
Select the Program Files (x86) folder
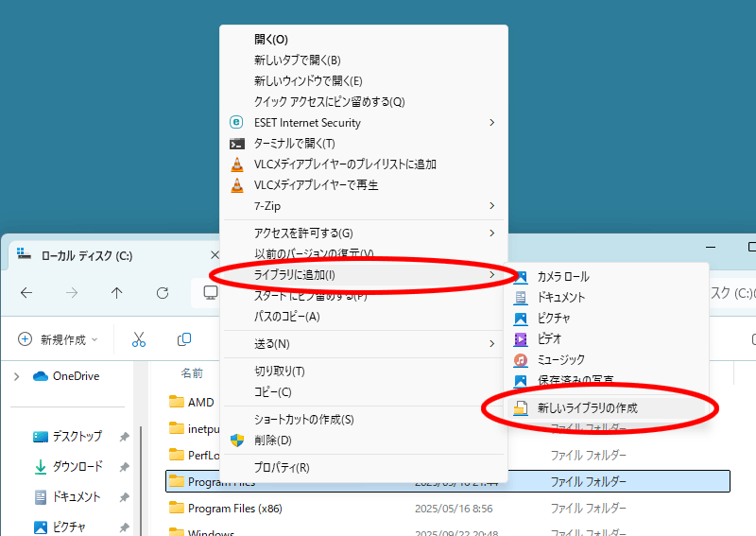(x=234, y=508)
